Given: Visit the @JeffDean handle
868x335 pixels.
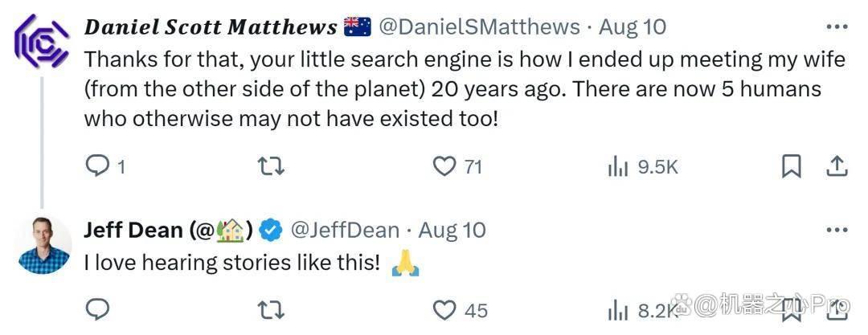Looking at the screenshot, I should point(345,230).
